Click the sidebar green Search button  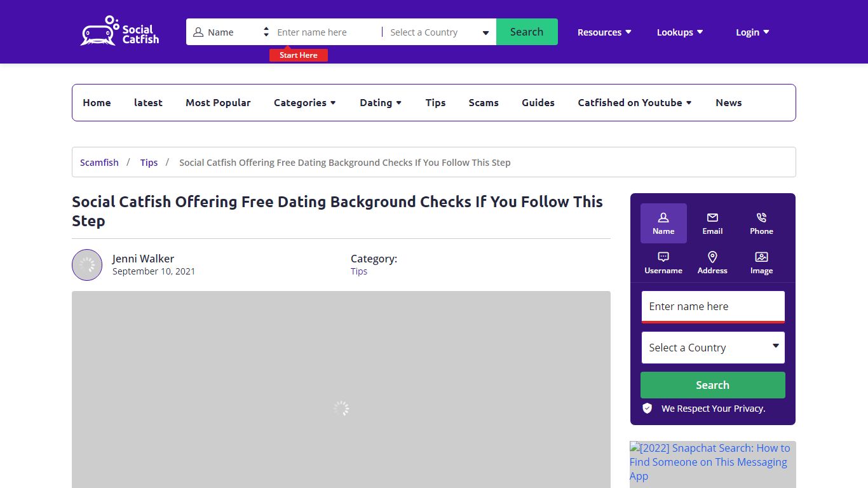coord(713,385)
